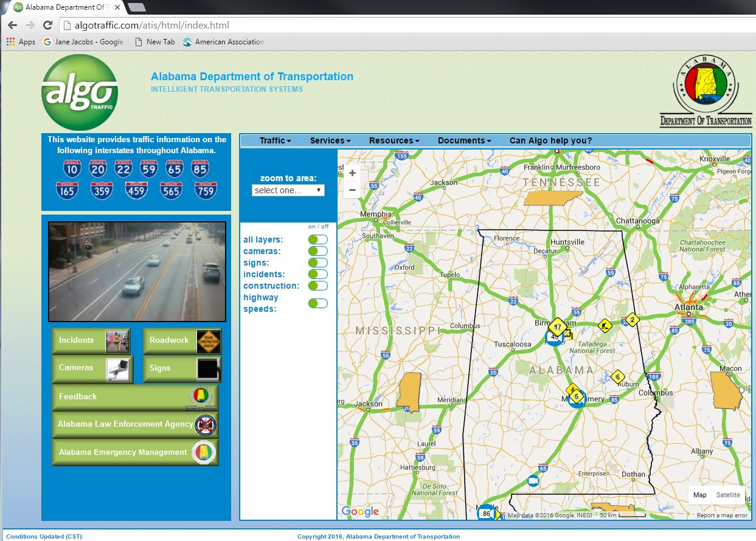This screenshot has width=756, height=541.
Task: Select the Interstate 65 shield icon
Action: [173, 168]
